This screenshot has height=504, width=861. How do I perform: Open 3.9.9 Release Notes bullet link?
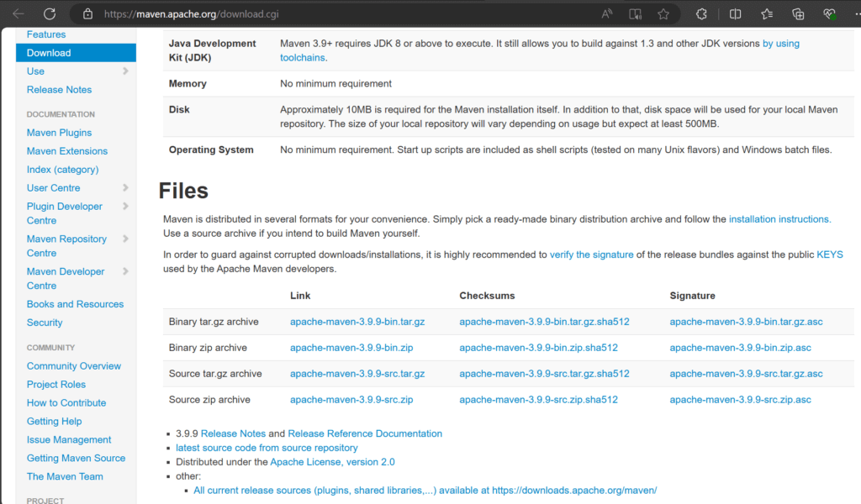[233, 433]
